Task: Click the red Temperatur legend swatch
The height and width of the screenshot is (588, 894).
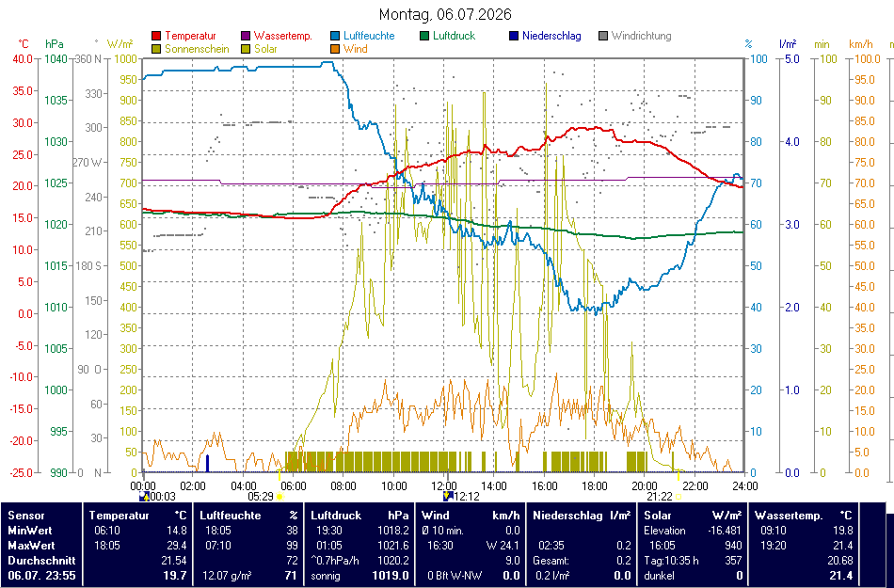Action: pos(157,36)
